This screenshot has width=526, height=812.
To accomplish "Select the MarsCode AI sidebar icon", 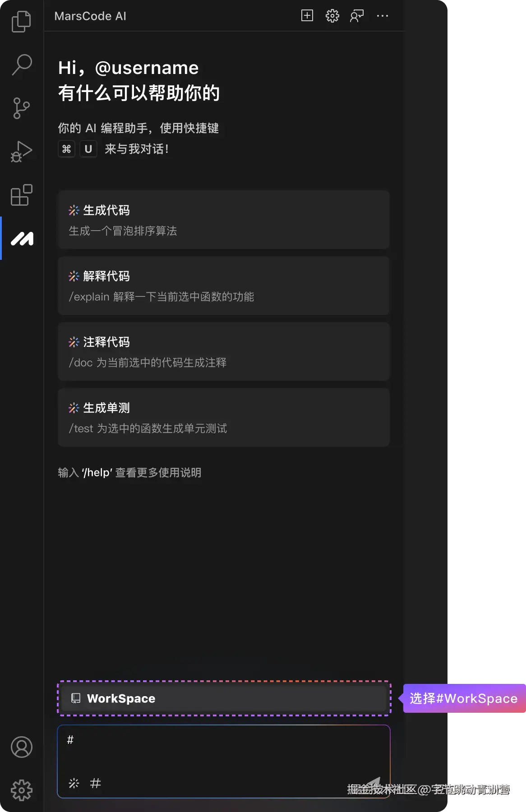I will (22, 238).
